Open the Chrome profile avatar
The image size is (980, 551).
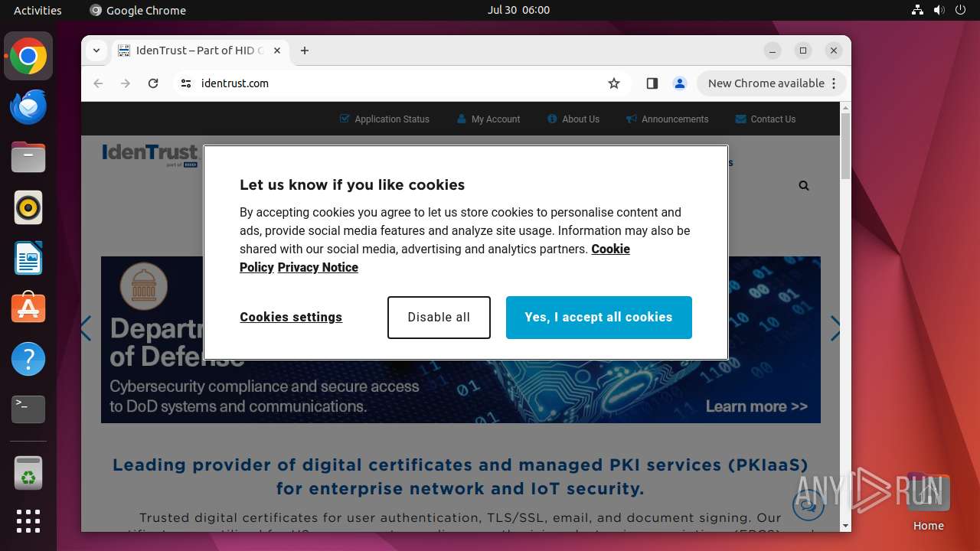pos(680,83)
